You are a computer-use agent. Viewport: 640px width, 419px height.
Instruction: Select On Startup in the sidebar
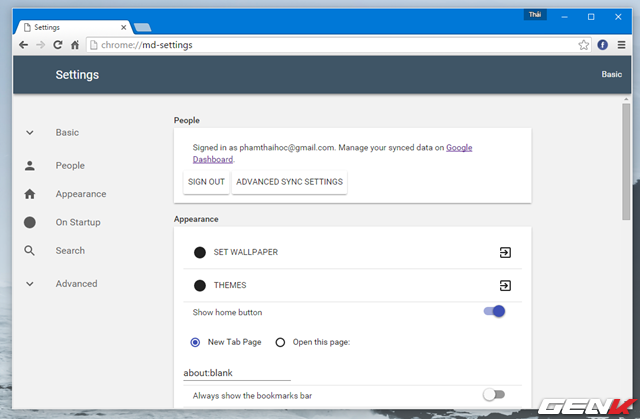(x=77, y=222)
